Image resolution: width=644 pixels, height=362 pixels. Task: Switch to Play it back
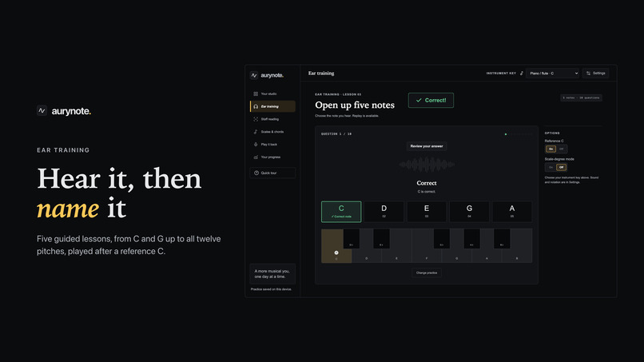272,145
